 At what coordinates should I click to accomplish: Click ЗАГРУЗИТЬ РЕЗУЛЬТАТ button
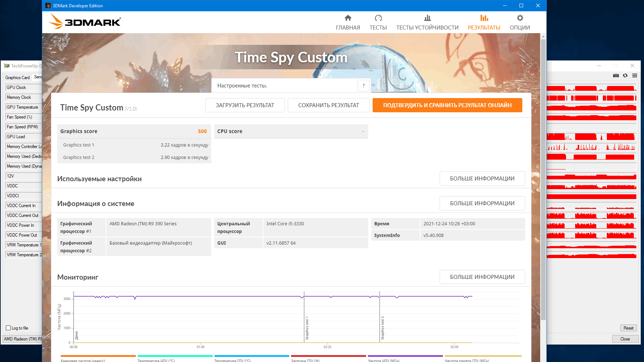click(245, 105)
